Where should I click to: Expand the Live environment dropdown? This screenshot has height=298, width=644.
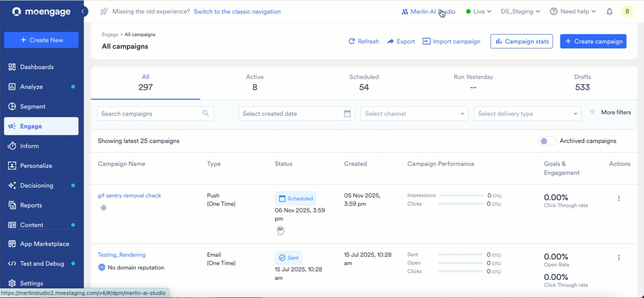479,12
